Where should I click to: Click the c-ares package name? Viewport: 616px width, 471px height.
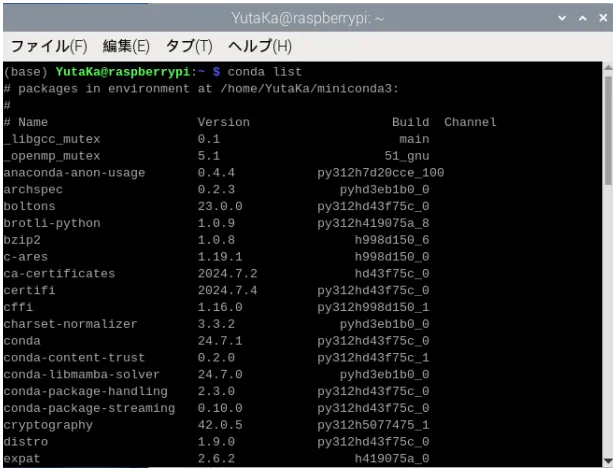26,257
